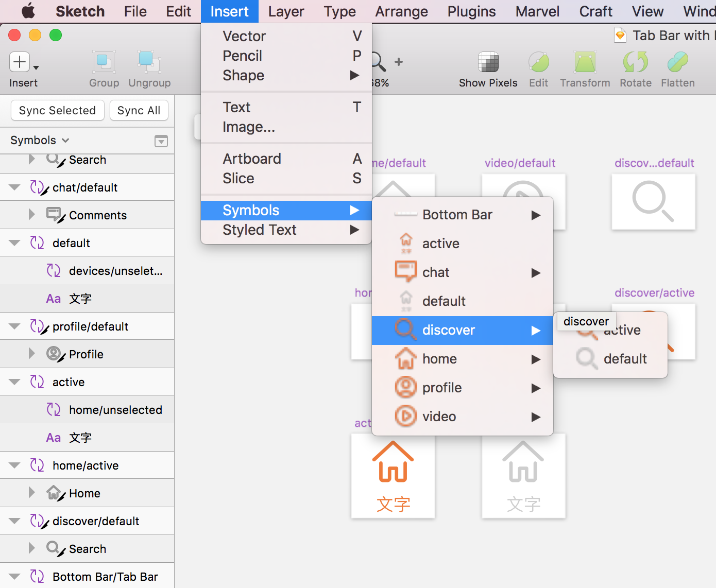Collapse the chat/default layer group
716x588 pixels.
coord(14,187)
